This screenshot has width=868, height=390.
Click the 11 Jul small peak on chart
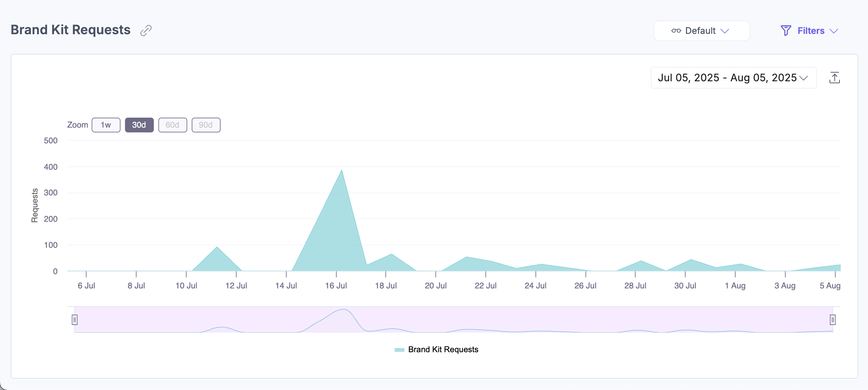[x=217, y=247]
